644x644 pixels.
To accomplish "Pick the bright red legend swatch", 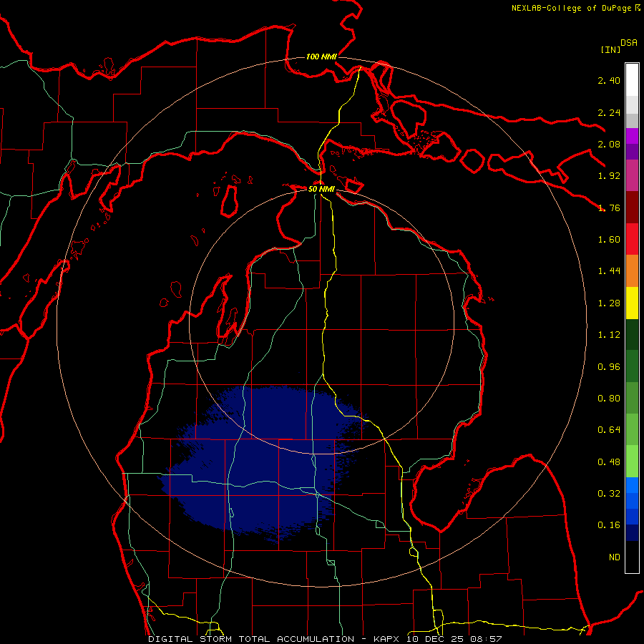I will [x=632, y=239].
